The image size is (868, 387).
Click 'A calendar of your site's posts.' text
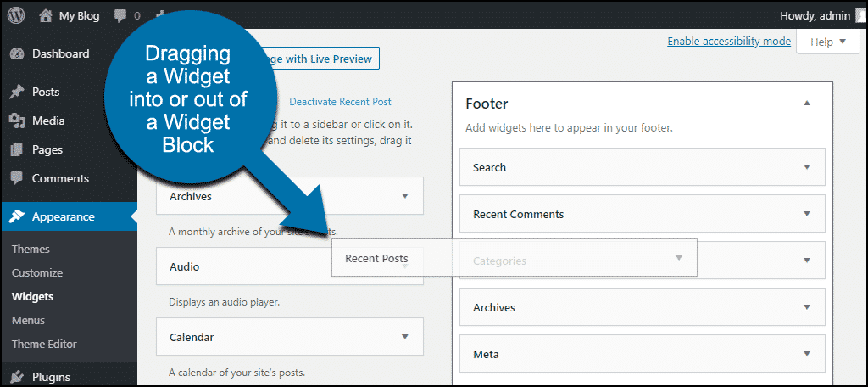[237, 373]
